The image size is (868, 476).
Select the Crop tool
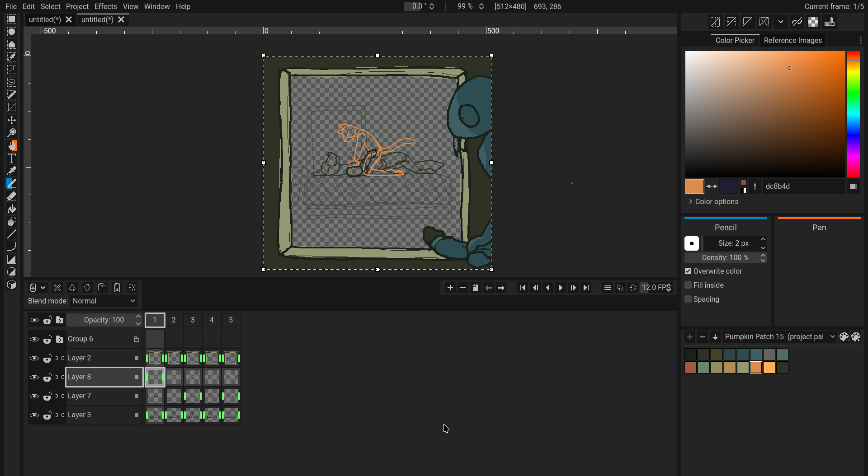pos(12,107)
